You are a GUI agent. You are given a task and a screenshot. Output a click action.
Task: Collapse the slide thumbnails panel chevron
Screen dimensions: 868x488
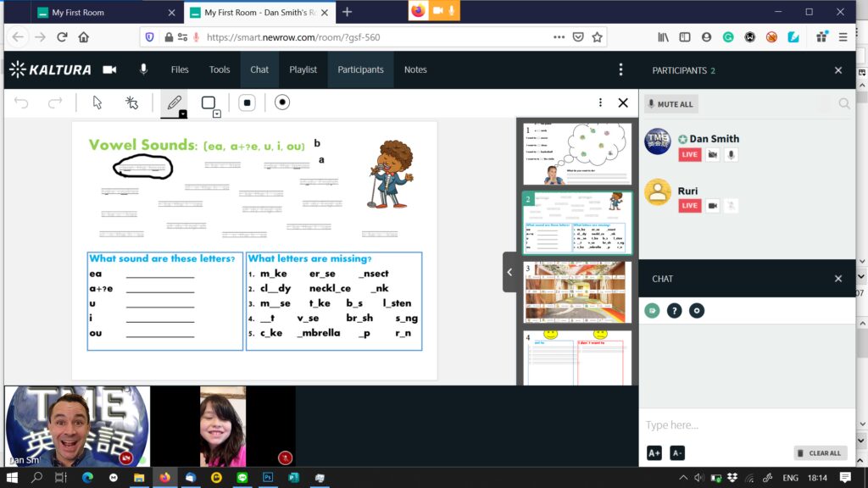click(509, 272)
